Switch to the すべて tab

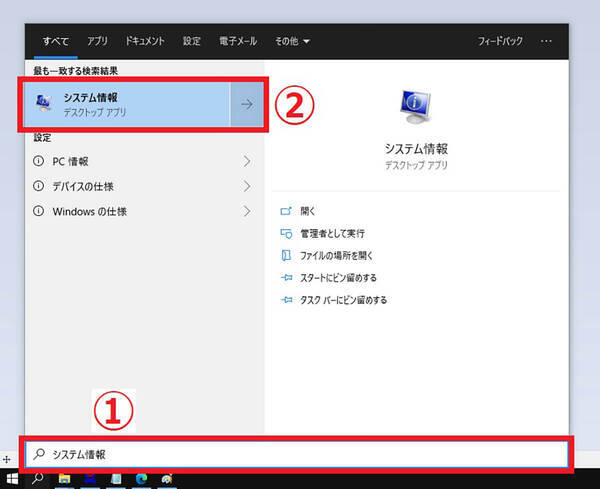[x=56, y=41]
